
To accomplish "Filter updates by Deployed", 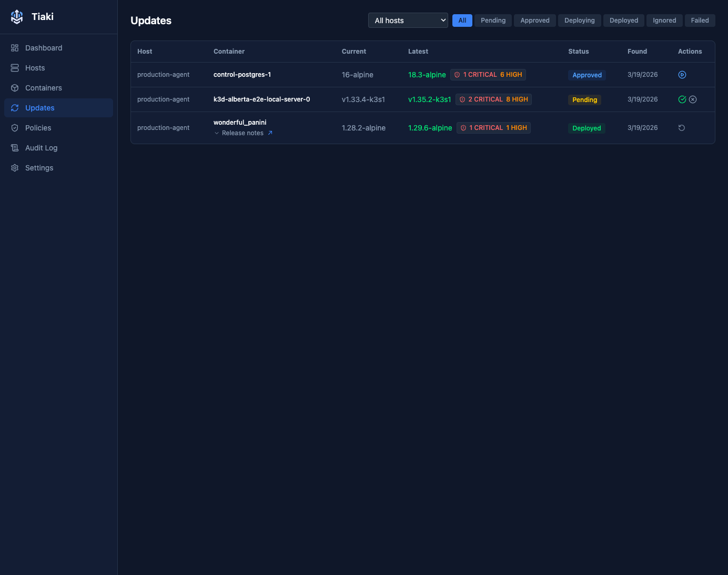I will (x=624, y=21).
